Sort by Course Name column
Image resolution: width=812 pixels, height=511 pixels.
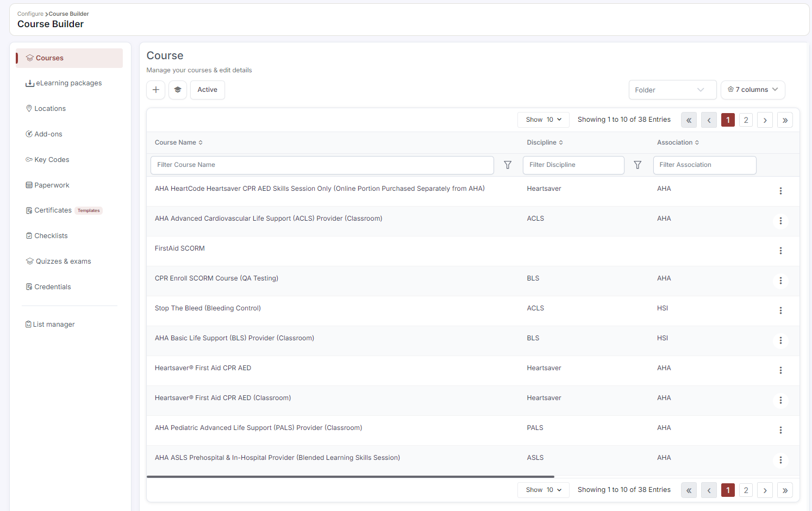click(179, 142)
